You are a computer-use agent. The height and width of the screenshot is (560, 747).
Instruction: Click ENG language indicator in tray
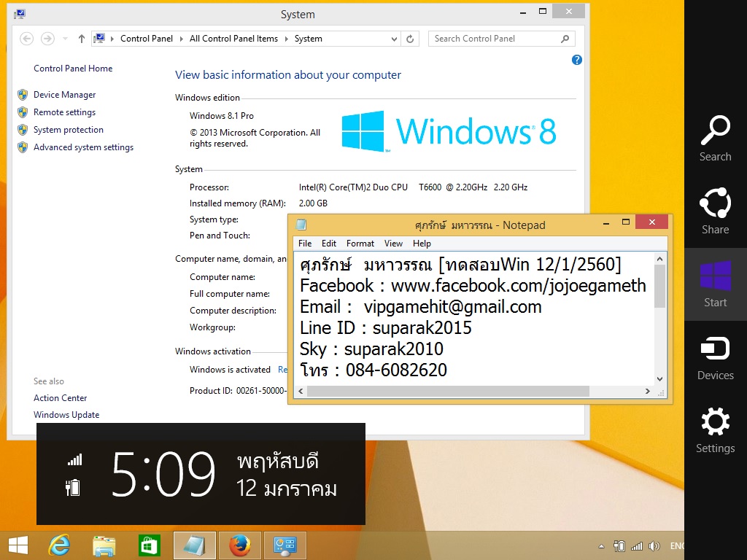[677, 545]
